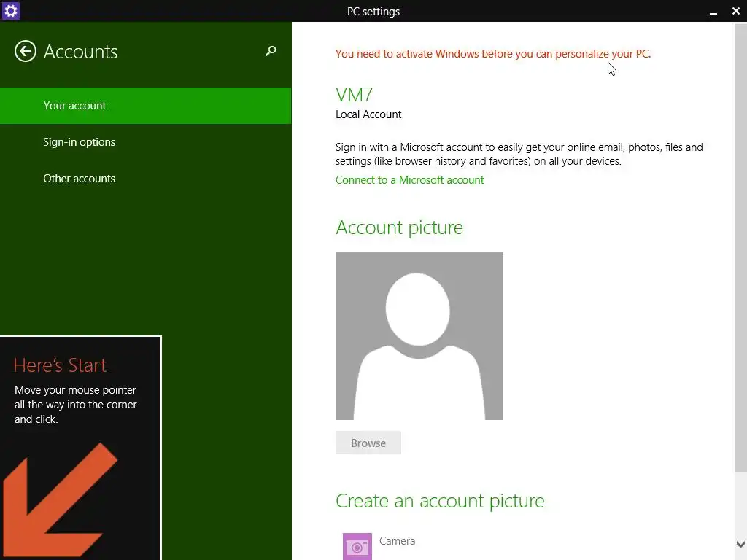Screen dimensions: 747x560
Task: Click the Here's Start tip heading
Action: pos(60,365)
